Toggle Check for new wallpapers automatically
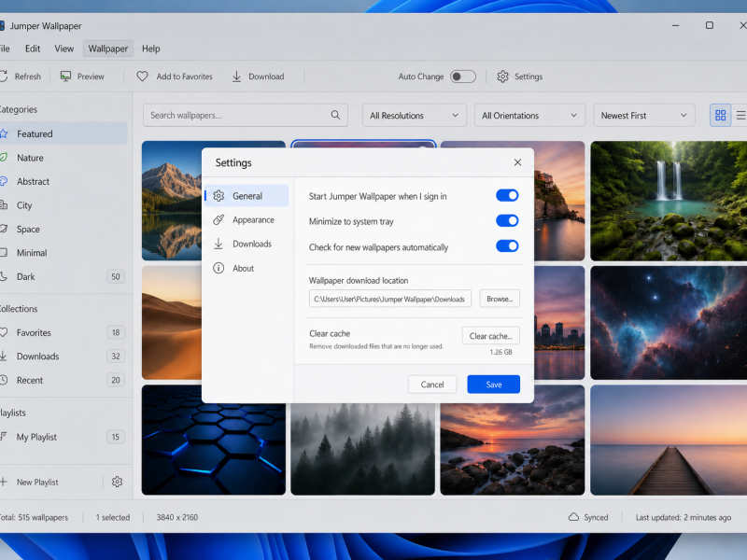The width and height of the screenshot is (747, 560). coord(507,245)
